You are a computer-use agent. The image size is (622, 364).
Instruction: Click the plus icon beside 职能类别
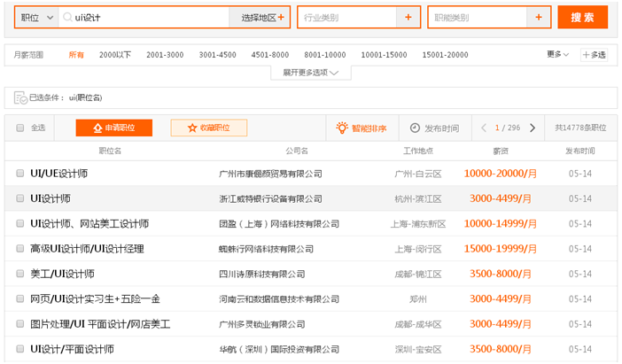(x=538, y=17)
